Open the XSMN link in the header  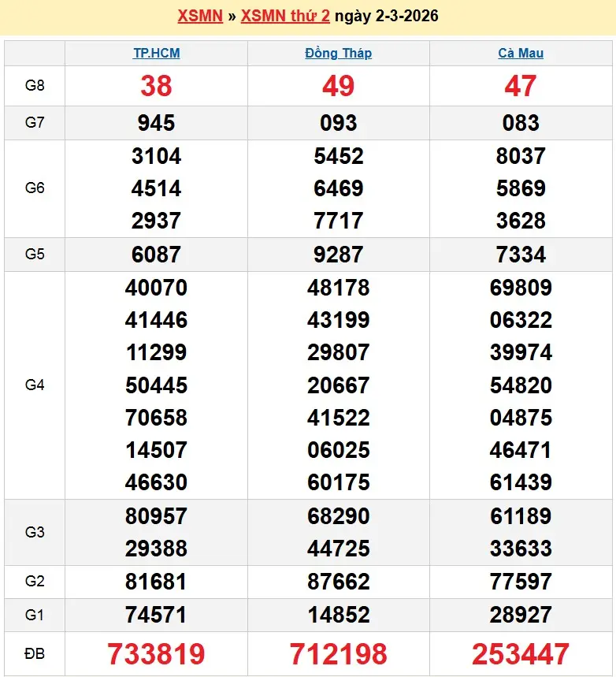[x=200, y=16]
